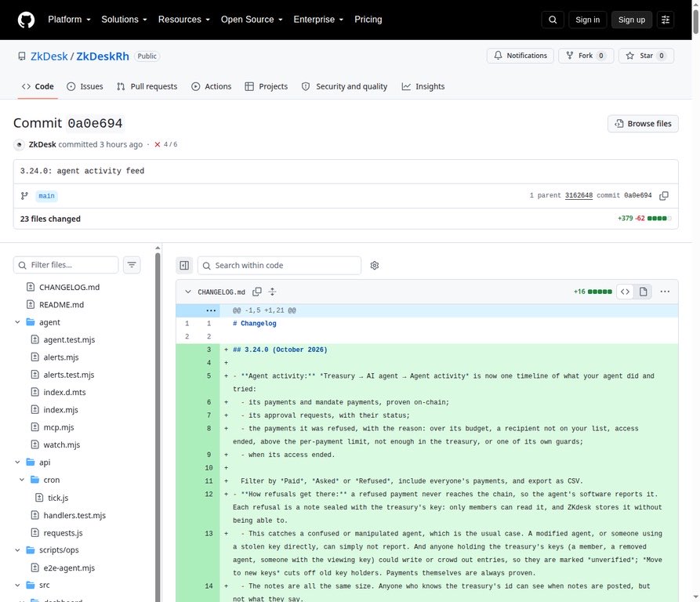Click the Browse files button

643,124
